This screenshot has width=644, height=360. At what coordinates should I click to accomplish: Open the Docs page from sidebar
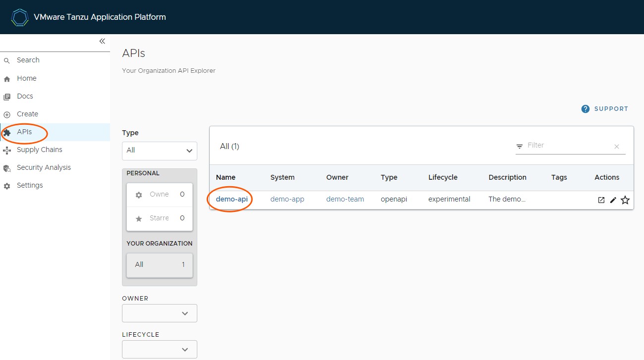click(26, 96)
